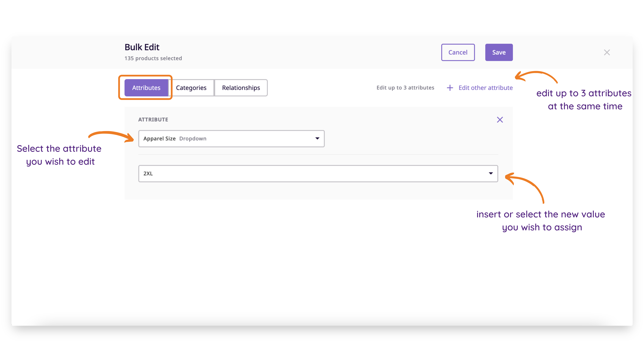644x362 pixels.
Task: Switch to the Categories tab
Action: pos(191,88)
